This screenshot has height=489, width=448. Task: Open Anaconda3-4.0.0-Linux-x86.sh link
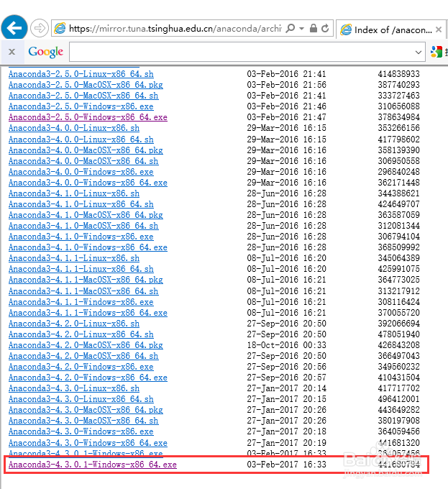click(x=74, y=128)
